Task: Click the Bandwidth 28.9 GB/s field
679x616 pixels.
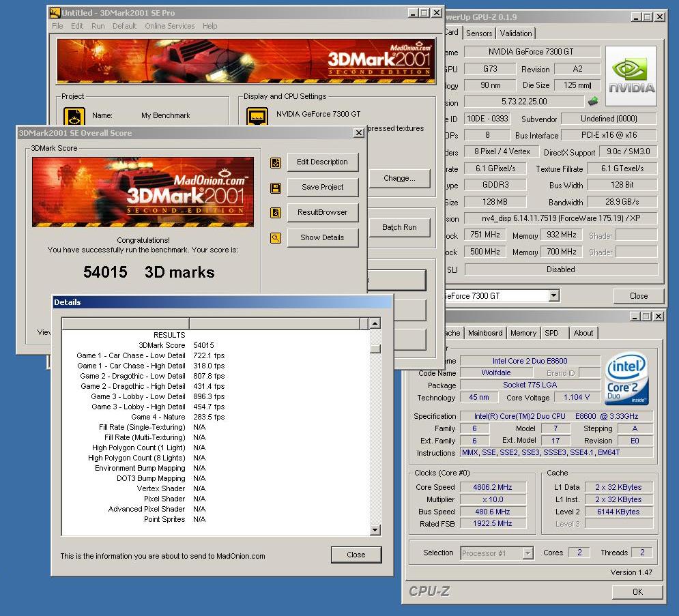Action: 622,202
